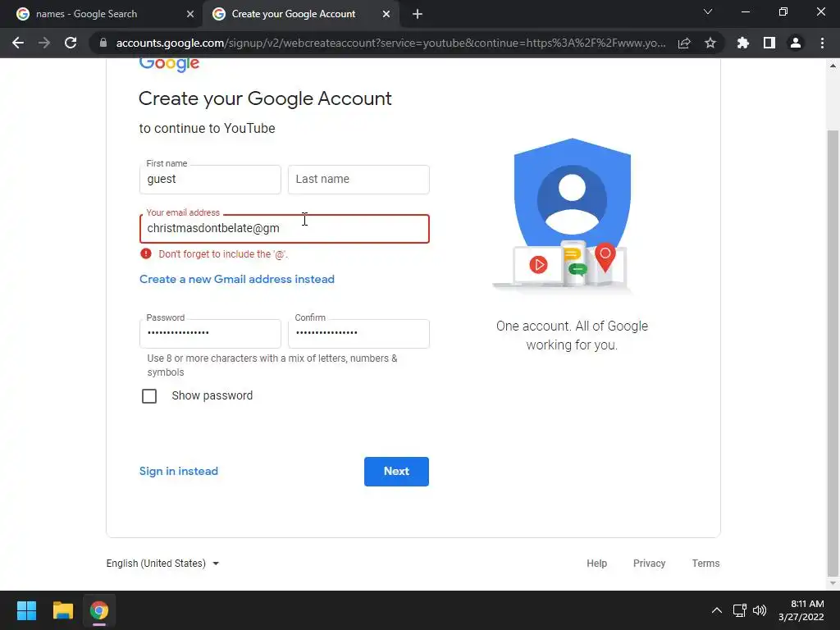Open the tab search chevron
The image size is (840, 630).
(x=708, y=11)
